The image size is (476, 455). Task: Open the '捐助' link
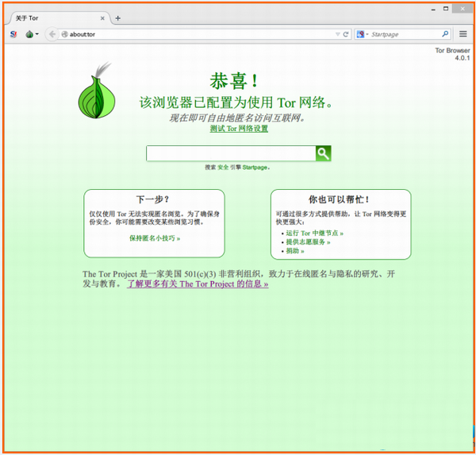click(x=295, y=251)
